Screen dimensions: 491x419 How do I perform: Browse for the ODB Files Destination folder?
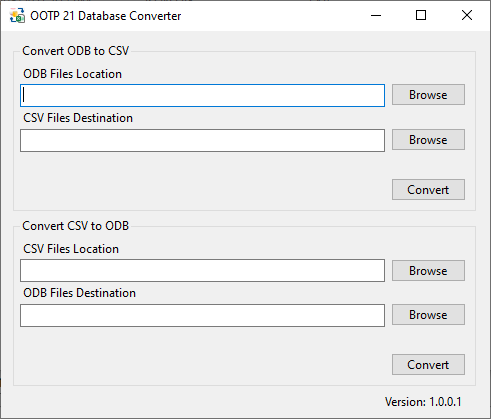point(428,315)
